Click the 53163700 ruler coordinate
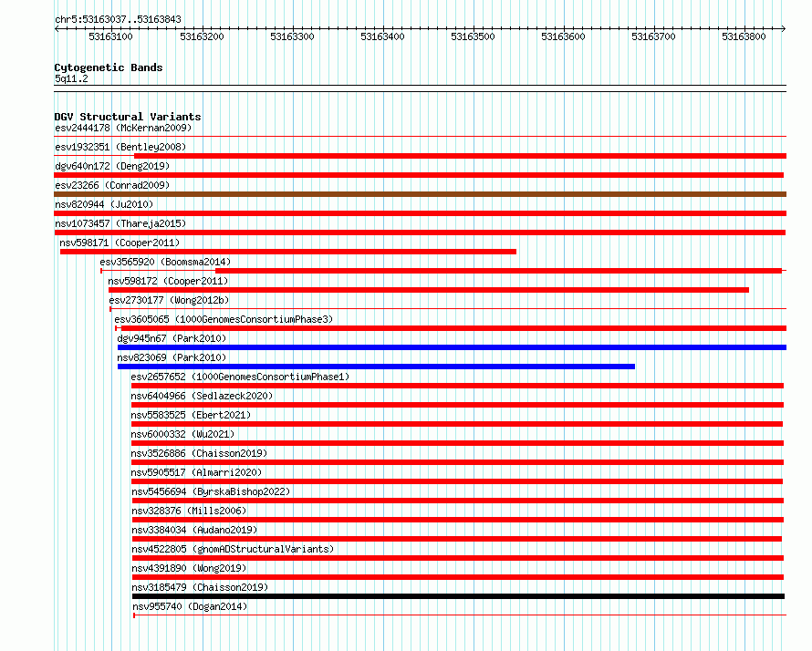812x651 pixels. pyautogui.click(x=653, y=36)
